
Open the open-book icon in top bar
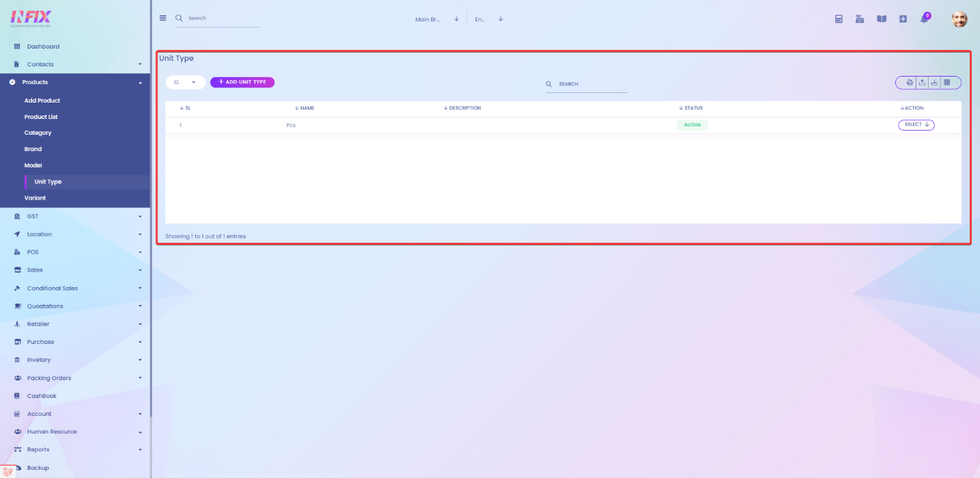[881, 19]
